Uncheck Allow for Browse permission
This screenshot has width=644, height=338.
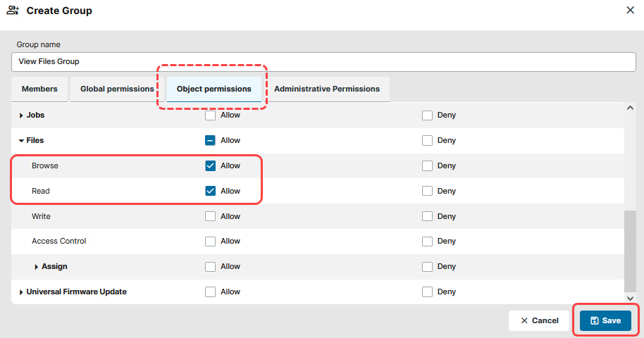click(x=210, y=166)
